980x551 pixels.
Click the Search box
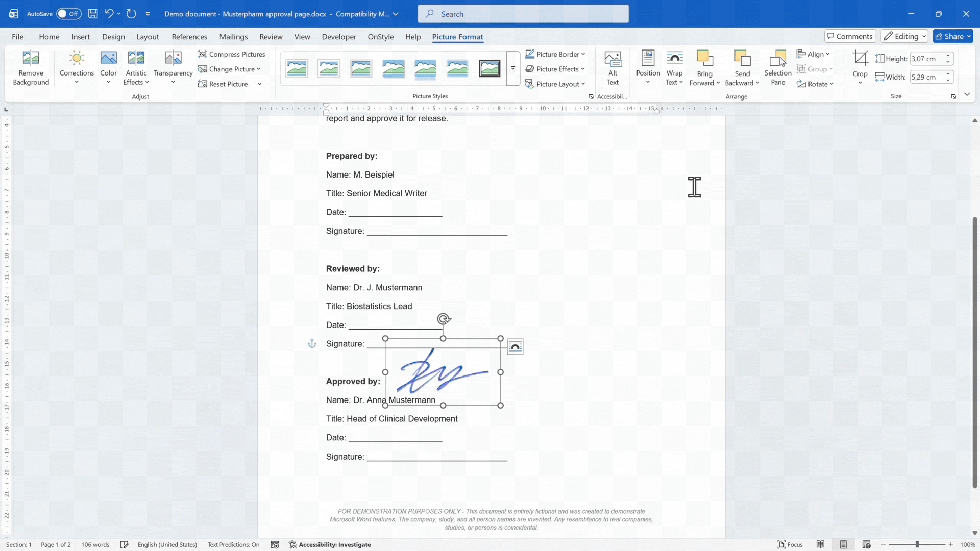tap(523, 14)
